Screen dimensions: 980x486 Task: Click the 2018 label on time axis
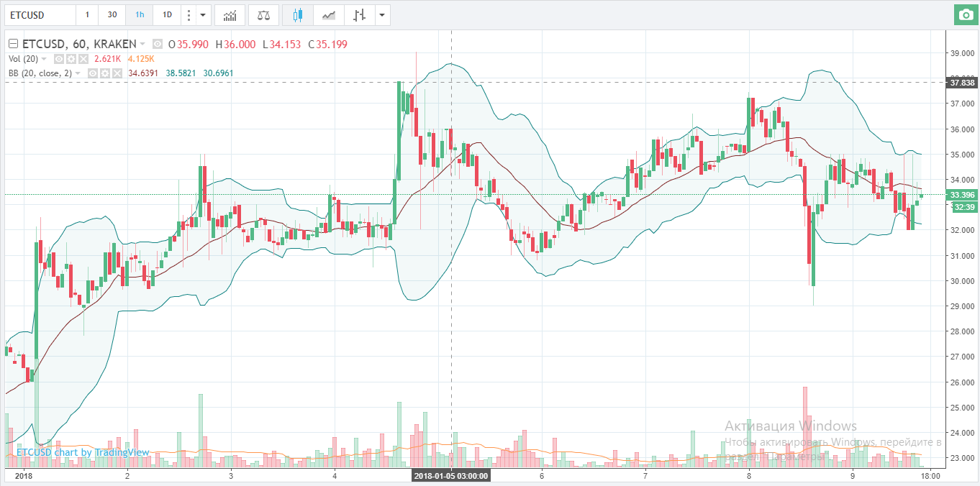tap(24, 475)
